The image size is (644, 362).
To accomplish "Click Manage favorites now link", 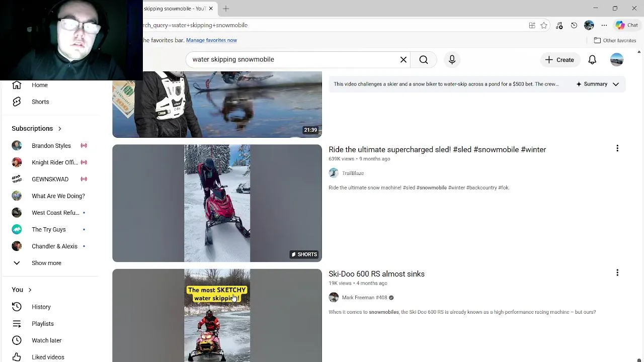I will [211, 40].
